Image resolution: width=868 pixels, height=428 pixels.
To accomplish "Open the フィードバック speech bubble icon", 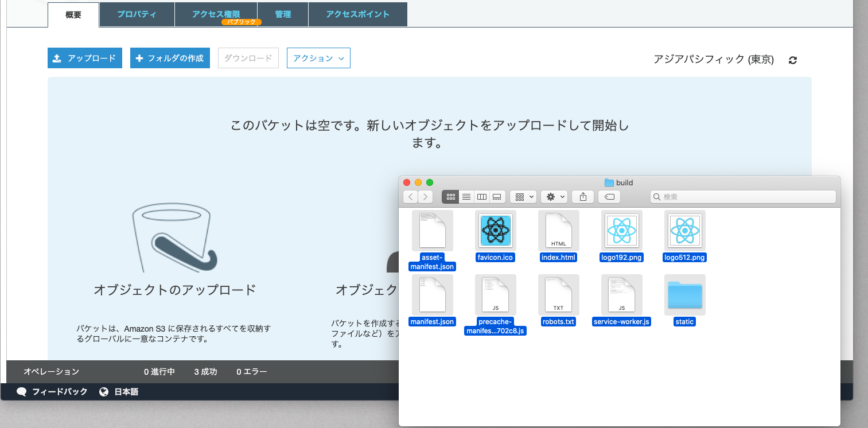I will click(22, 392).
